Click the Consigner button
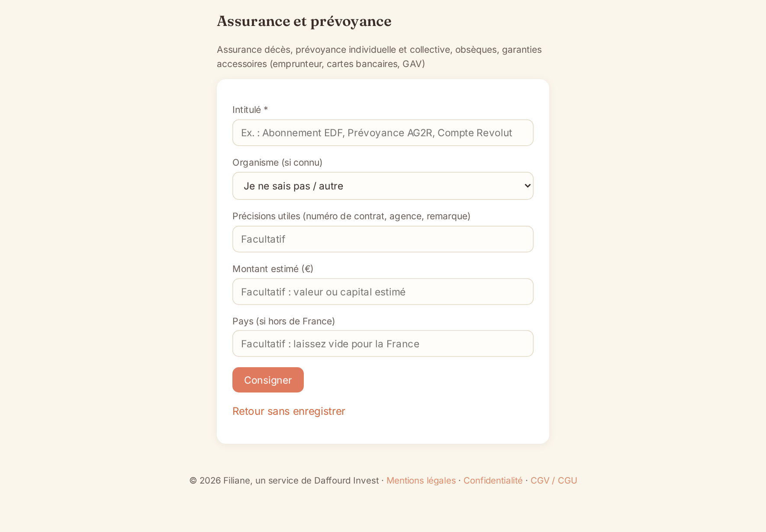Screen dimensions: 766x532 [x=268, y=380]
